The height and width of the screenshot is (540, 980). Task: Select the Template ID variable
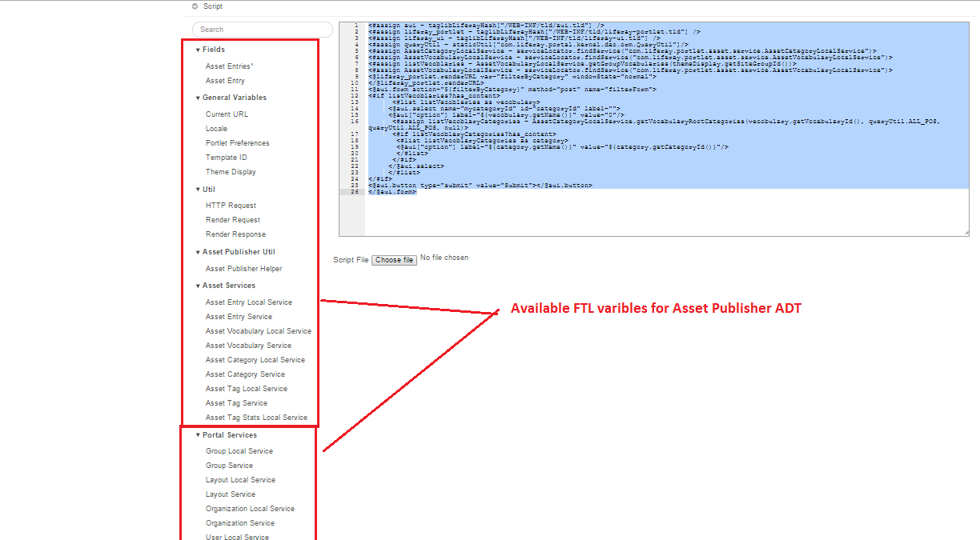[x=226, y=157]
